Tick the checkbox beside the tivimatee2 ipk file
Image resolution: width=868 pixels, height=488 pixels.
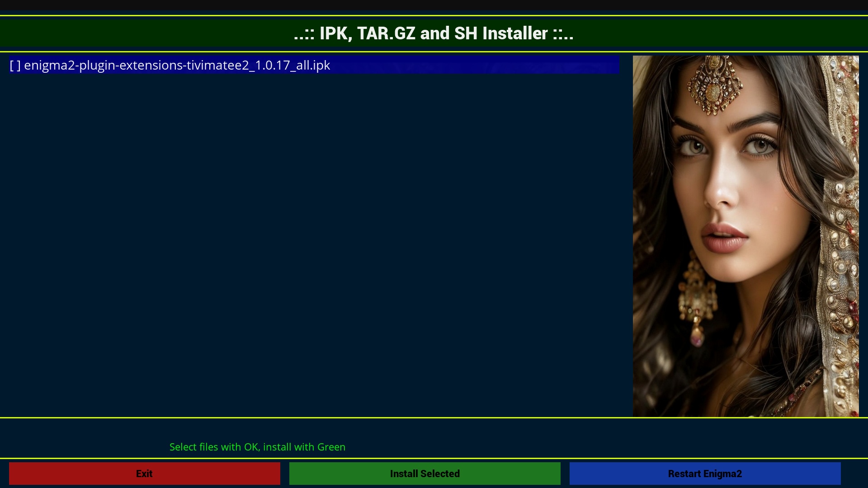point(15,66)
